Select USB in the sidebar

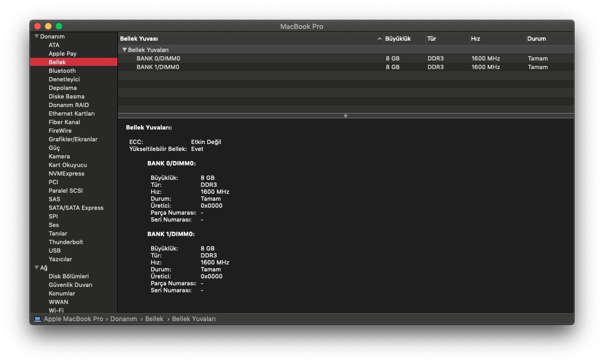54,251
